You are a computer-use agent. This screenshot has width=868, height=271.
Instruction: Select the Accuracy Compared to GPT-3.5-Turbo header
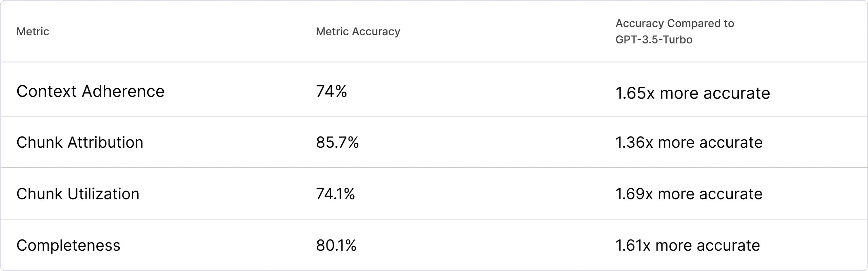675,32
